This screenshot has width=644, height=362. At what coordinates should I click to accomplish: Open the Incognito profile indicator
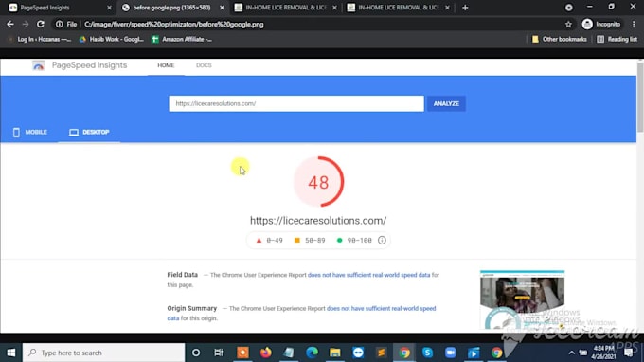[601, 25]
